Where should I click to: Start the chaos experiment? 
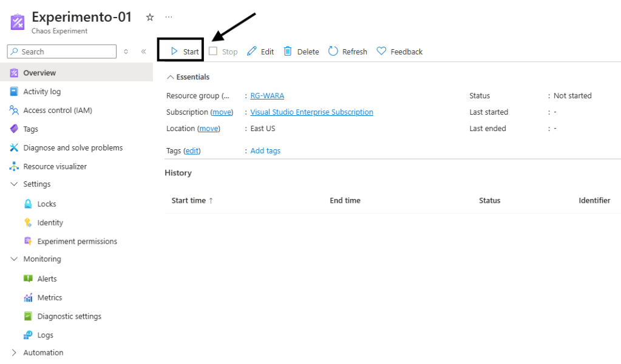[x=185, y=52]
